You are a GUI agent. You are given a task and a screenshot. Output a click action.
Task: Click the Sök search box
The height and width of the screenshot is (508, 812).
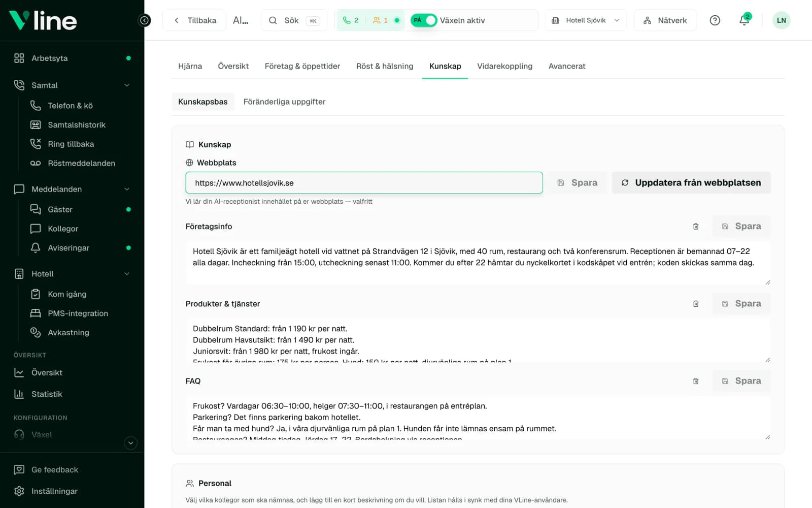(294, 20)
